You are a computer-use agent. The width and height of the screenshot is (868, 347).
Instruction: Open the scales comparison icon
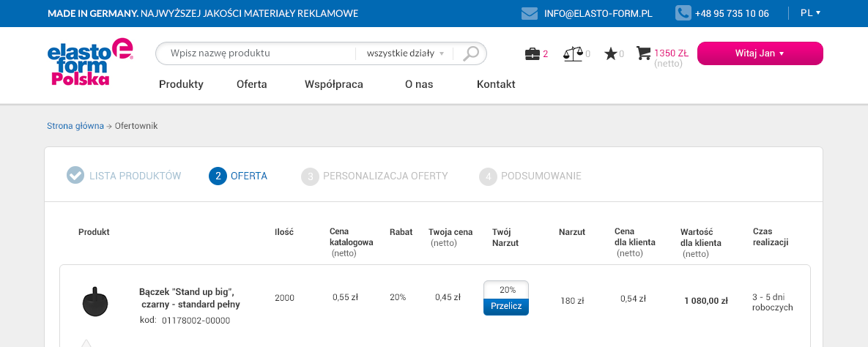[x=573, y=53]
